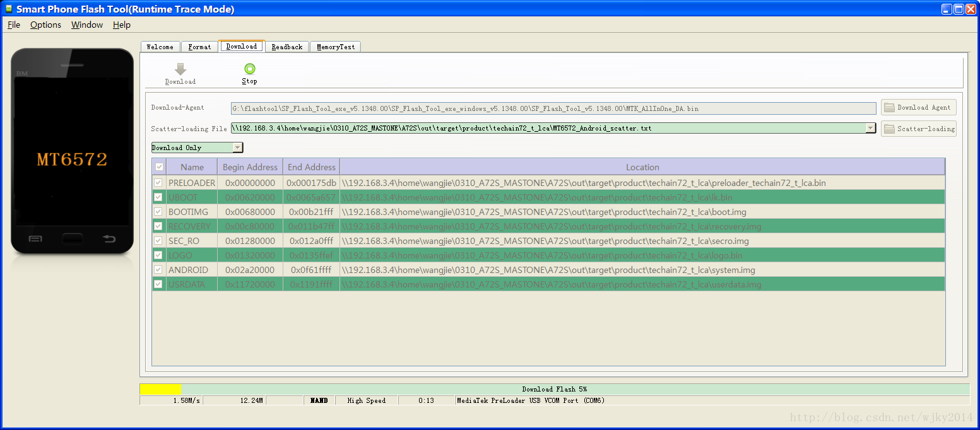Click the green Stop icon

click(x=250, y=69)
